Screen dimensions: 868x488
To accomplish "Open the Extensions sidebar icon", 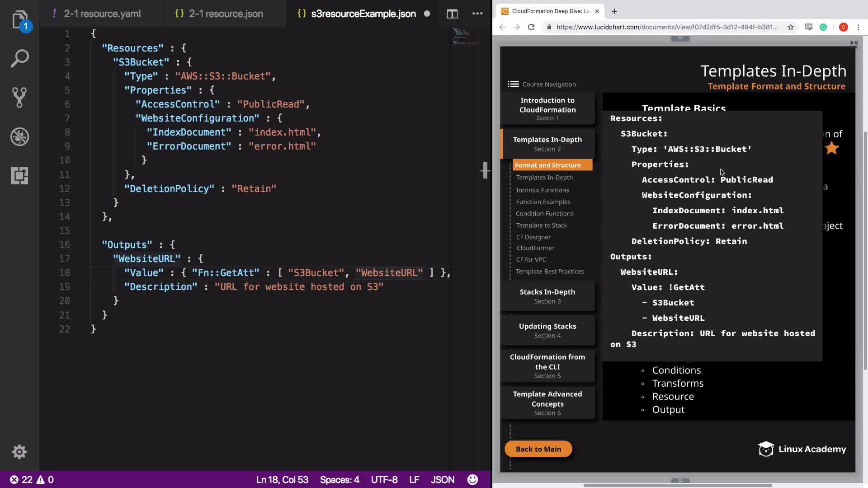I will click(x=19, y=175).
